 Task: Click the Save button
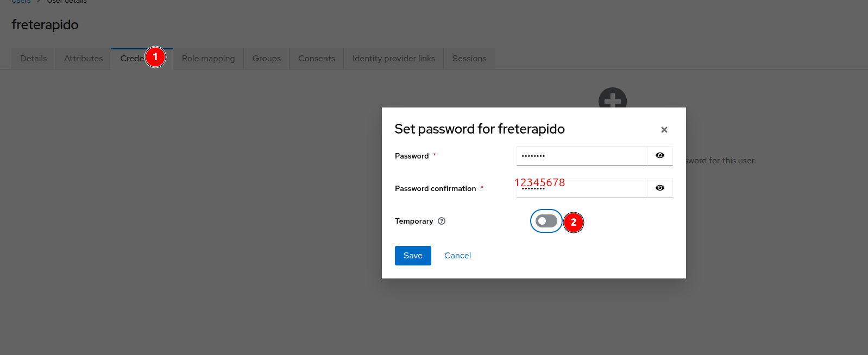[413, 256]
